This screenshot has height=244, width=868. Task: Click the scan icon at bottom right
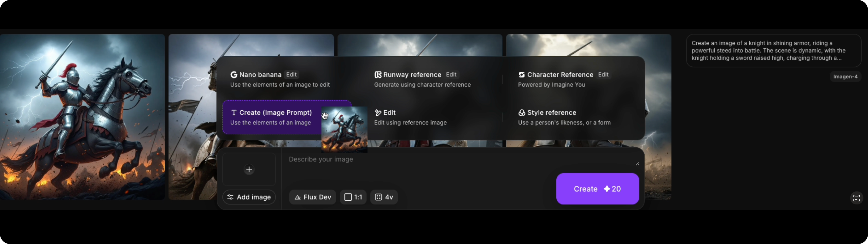[856, 198]
